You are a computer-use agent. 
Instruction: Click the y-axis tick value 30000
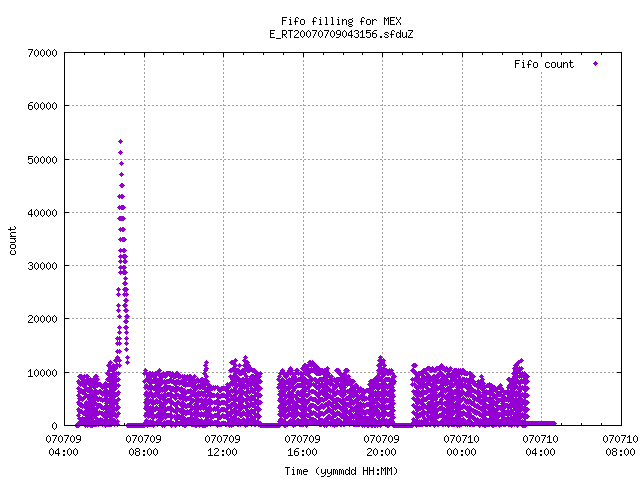[x=42, y=266]
